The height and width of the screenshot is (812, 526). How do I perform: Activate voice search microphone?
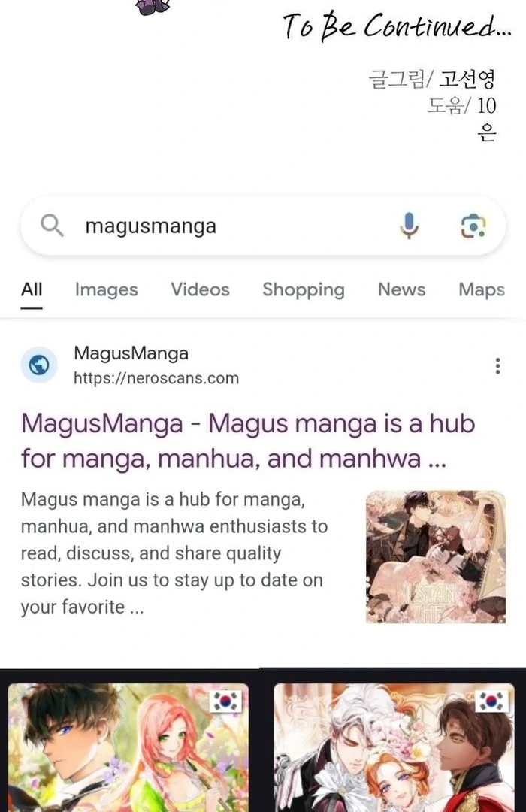click(x=409, y=226)
